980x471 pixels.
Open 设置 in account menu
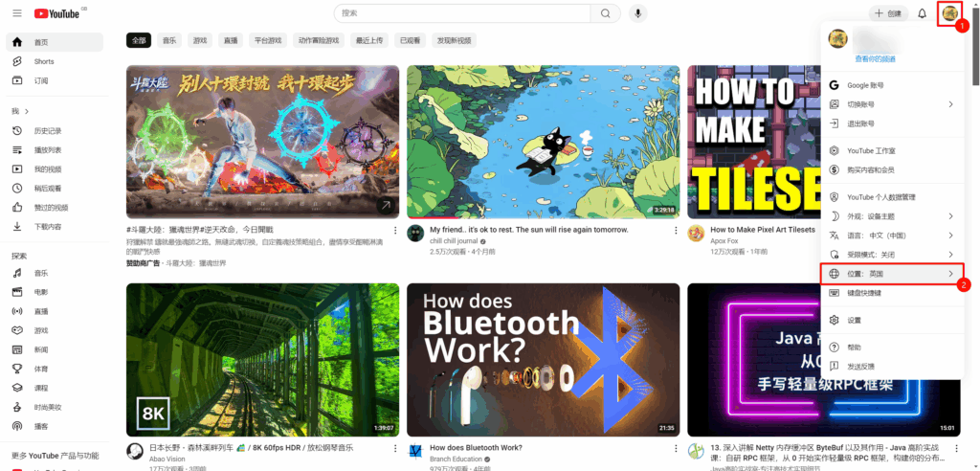click(893, 321)
